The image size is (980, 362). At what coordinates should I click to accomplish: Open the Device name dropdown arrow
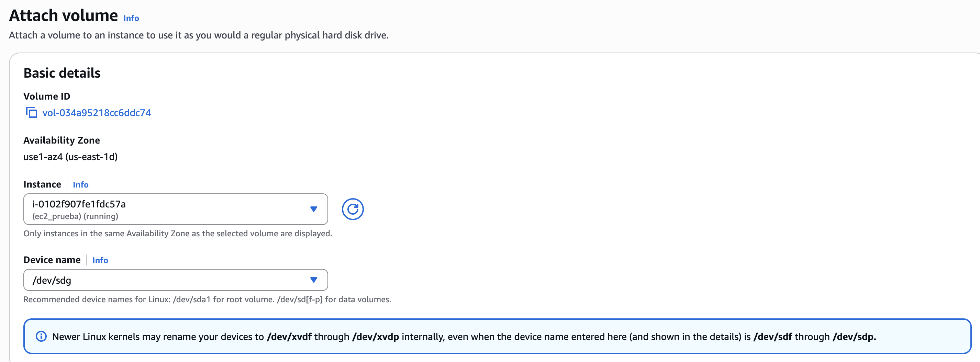pos(313,280)
